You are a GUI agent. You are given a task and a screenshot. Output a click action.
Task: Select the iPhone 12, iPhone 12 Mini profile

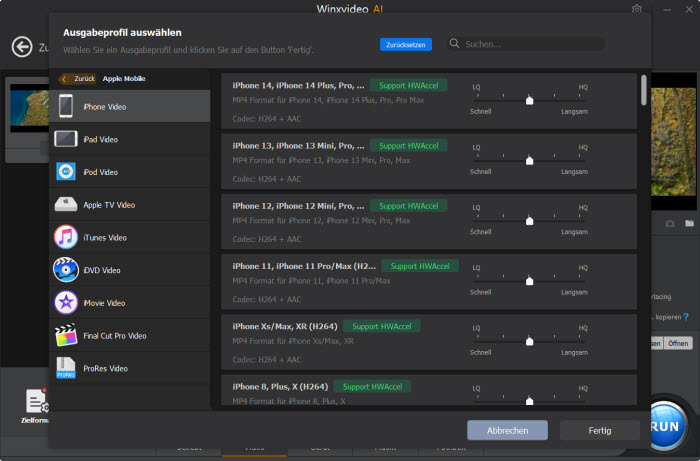click(x=429, y=221)
